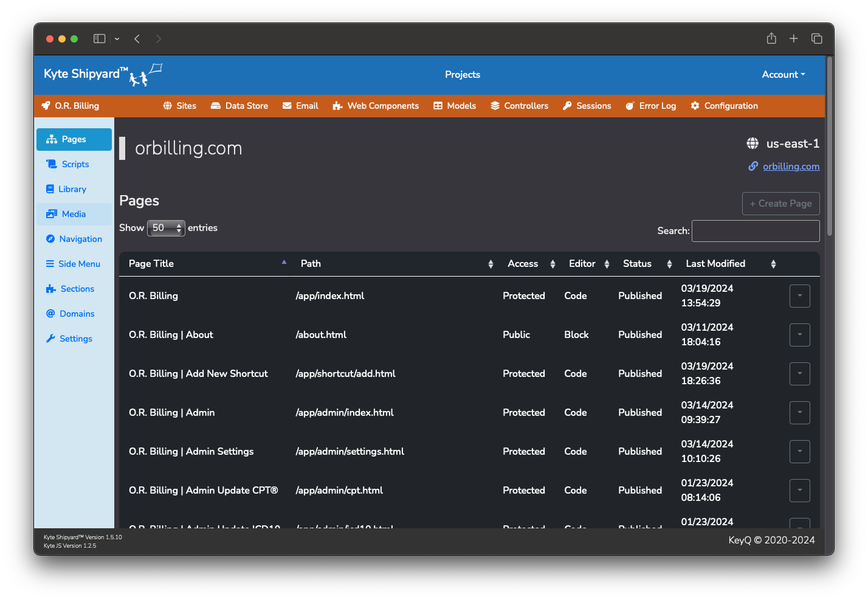Click the Library book icon in sidebar
Viewport: 868px width, 600px height.
(50, 189)
